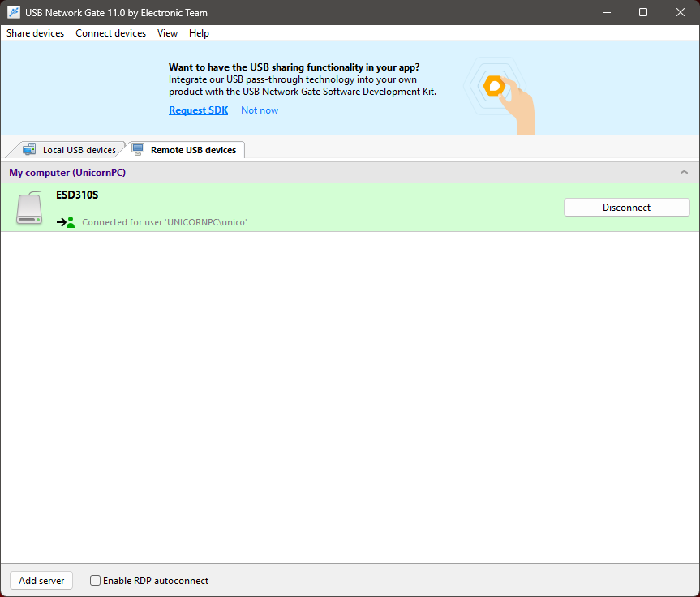The width and height of the screenshot is (700, 597).
Task: Enable RDP autoconnect checkbox
Action: tap(96, 581)
